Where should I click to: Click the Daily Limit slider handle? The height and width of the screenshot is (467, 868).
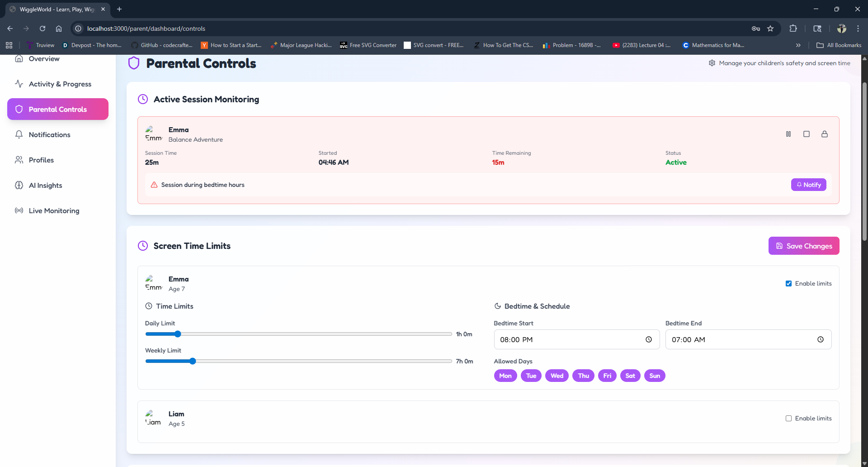[178, 334]
